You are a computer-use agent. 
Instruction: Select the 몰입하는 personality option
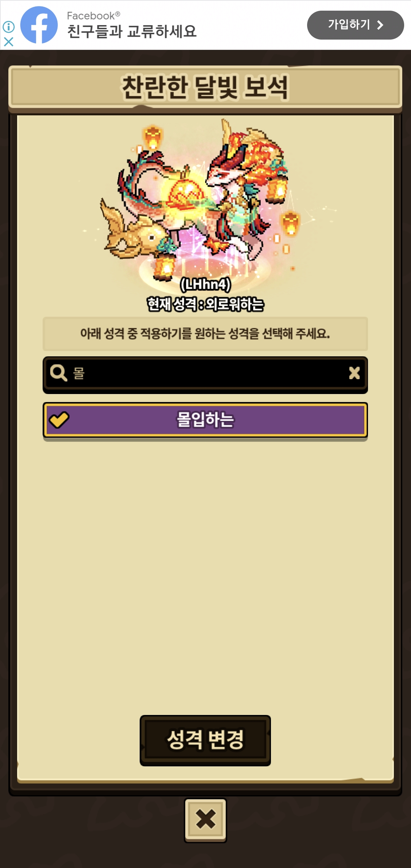point(205,420)
